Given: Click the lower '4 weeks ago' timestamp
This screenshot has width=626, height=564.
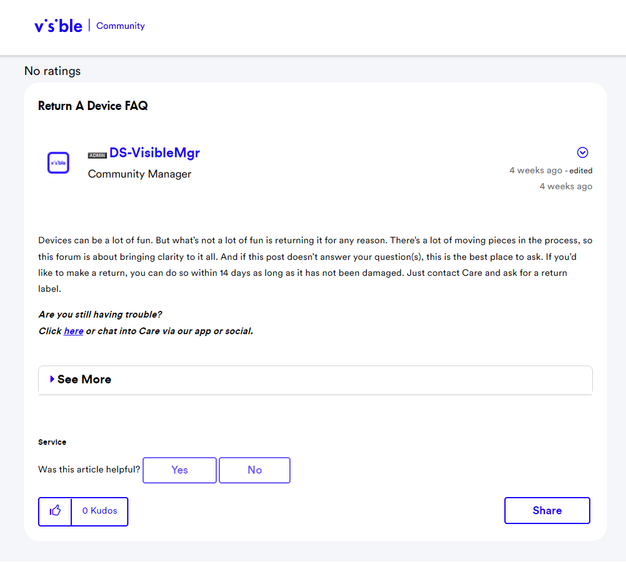Looking at the screenshot, I should coord(565,186).
